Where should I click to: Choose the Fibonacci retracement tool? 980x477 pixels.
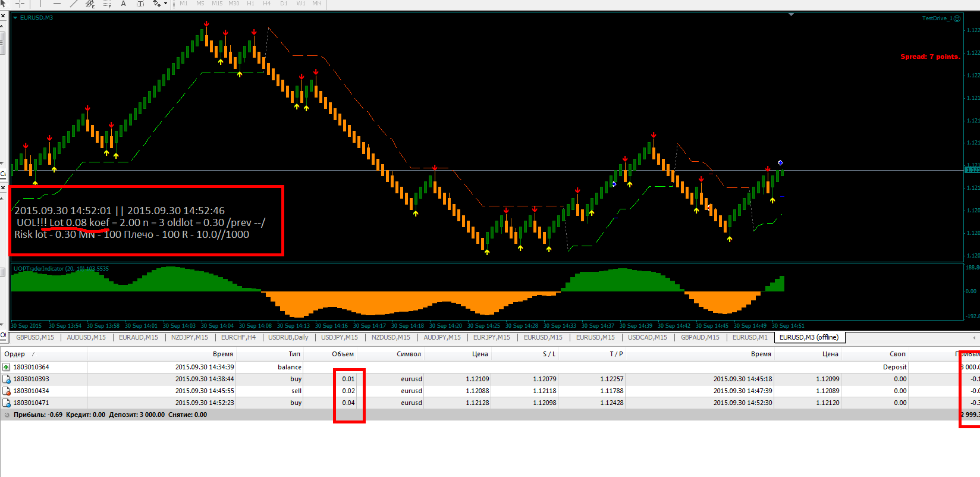pyautogui.click(x=107, y=3)
